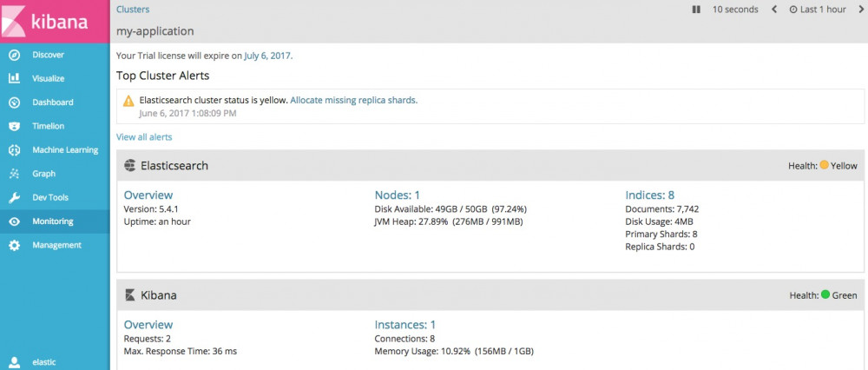Click the clock icon beside Last 1 hour
This screenshot has height=370, width=868.
click(793, 10)
